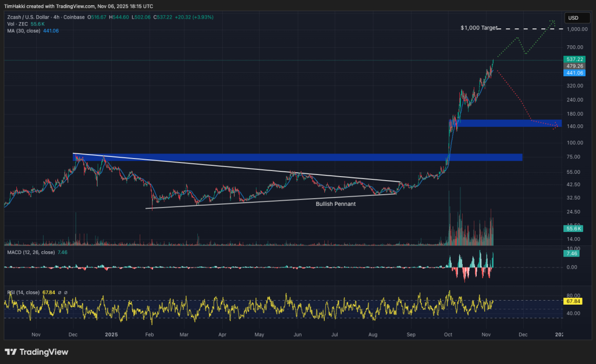
Task: Click the 2025 marker on time axis
Action: pos(111,335)
